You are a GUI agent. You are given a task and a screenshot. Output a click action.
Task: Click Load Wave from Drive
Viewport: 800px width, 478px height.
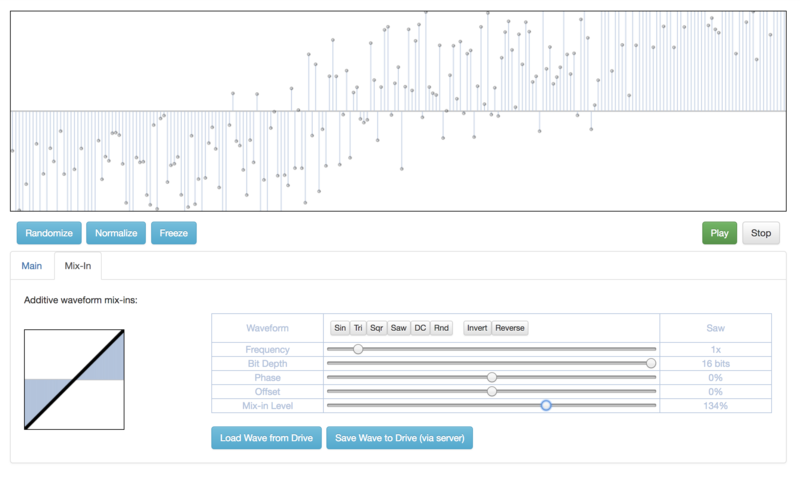pyautogui.click(x=266, y=438)
